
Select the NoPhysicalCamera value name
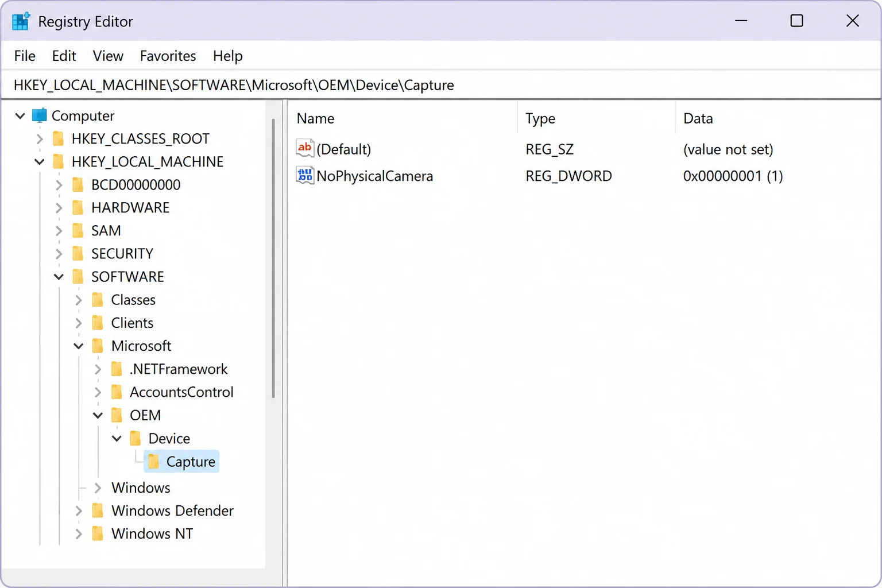(374, 176)
